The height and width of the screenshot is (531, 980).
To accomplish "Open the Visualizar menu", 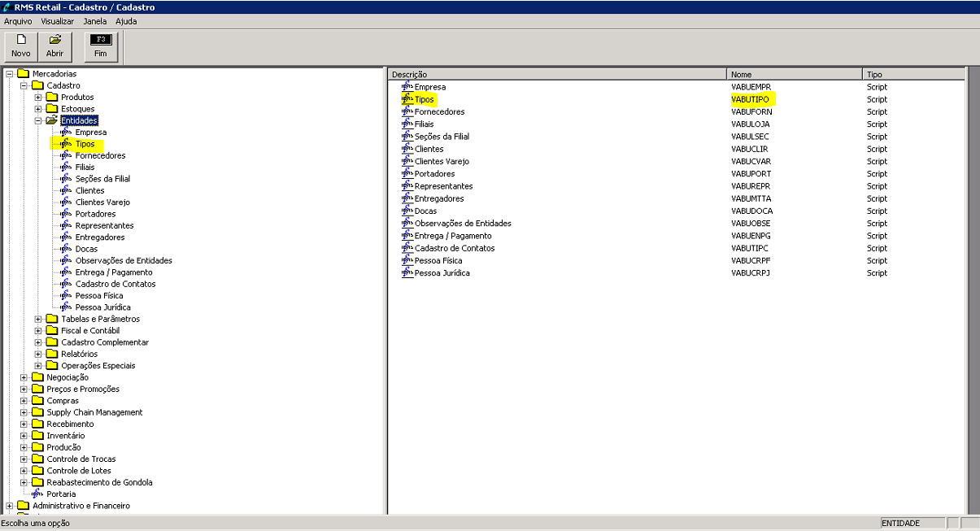I will (x=57, y=21).
